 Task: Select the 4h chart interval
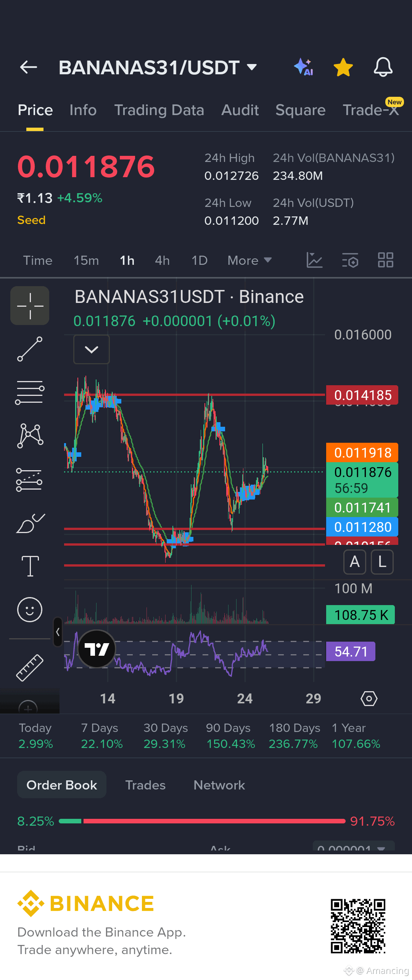pyautogui.click(x=162, y=261)
